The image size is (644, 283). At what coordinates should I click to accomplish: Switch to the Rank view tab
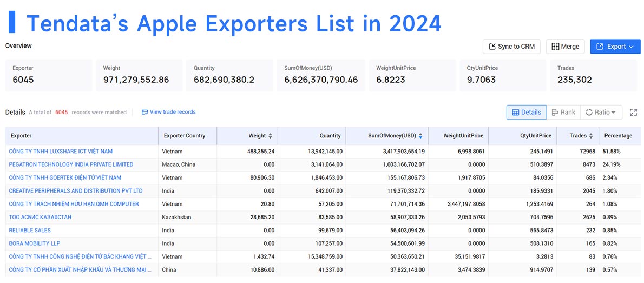(x=563, y=112)
